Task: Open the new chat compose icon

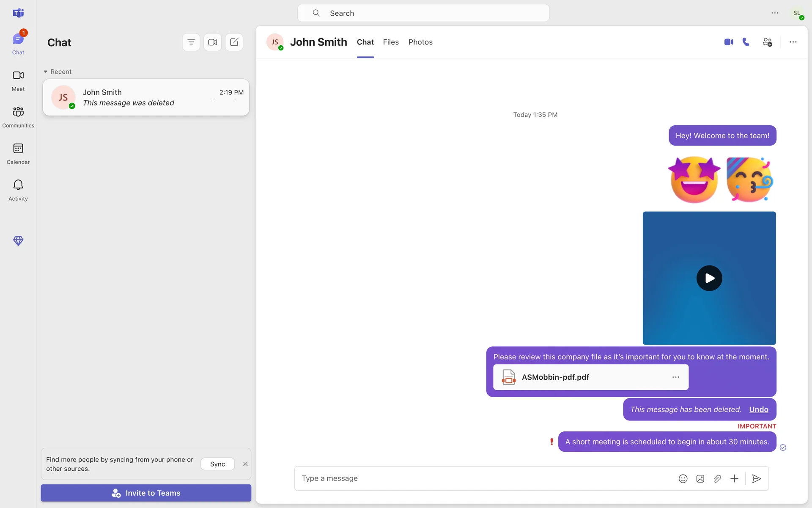Action: point(234,42)
